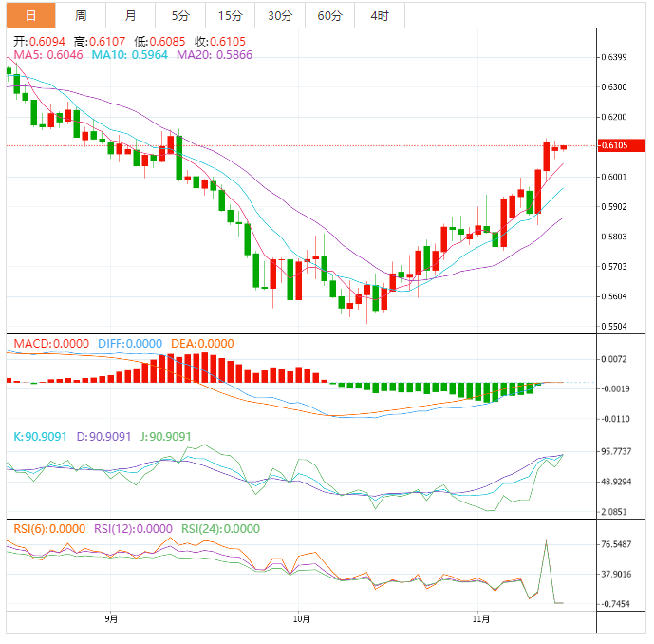Click the 0.0072 MACD axis label

coord(613,359)
